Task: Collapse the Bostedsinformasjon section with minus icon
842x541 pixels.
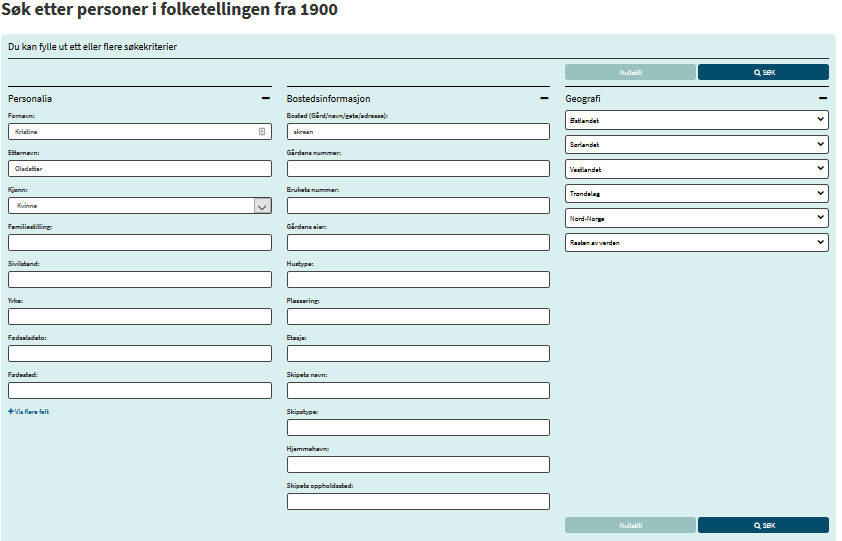Action: click(544, 99)
